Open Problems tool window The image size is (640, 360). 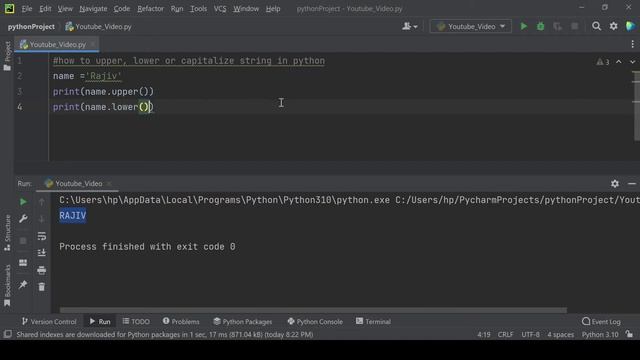pyautogui.click(x=181, y=322)
